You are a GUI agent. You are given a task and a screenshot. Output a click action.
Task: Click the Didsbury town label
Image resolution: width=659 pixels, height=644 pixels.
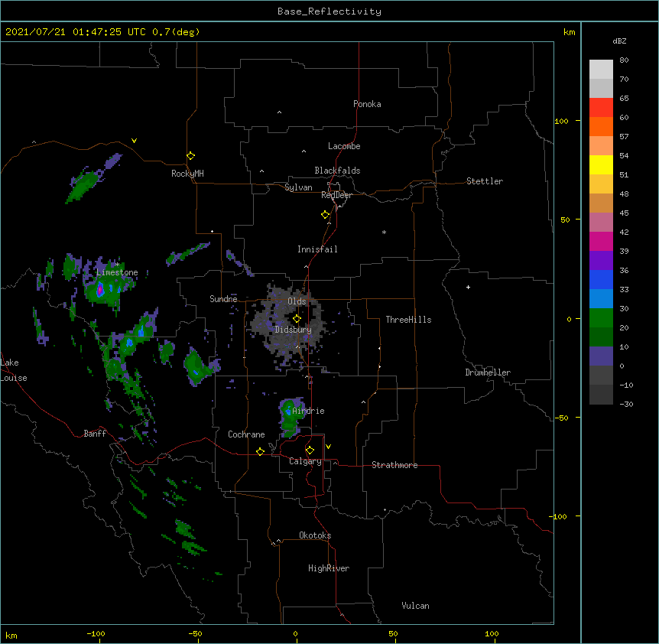pos(294,330)
